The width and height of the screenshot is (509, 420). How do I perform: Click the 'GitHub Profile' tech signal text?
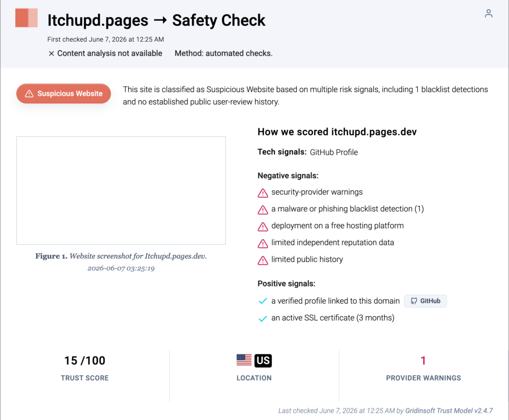click(x=334, y=152)
